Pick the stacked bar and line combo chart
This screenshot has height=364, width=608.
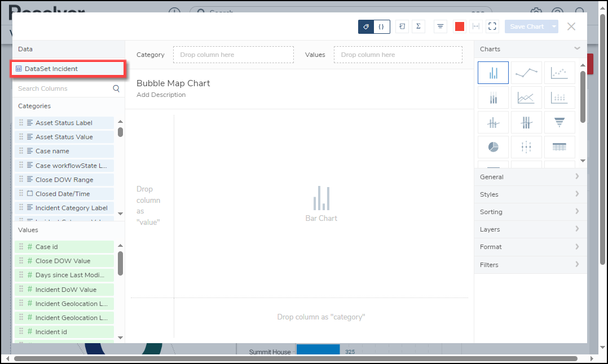point(526,122)
